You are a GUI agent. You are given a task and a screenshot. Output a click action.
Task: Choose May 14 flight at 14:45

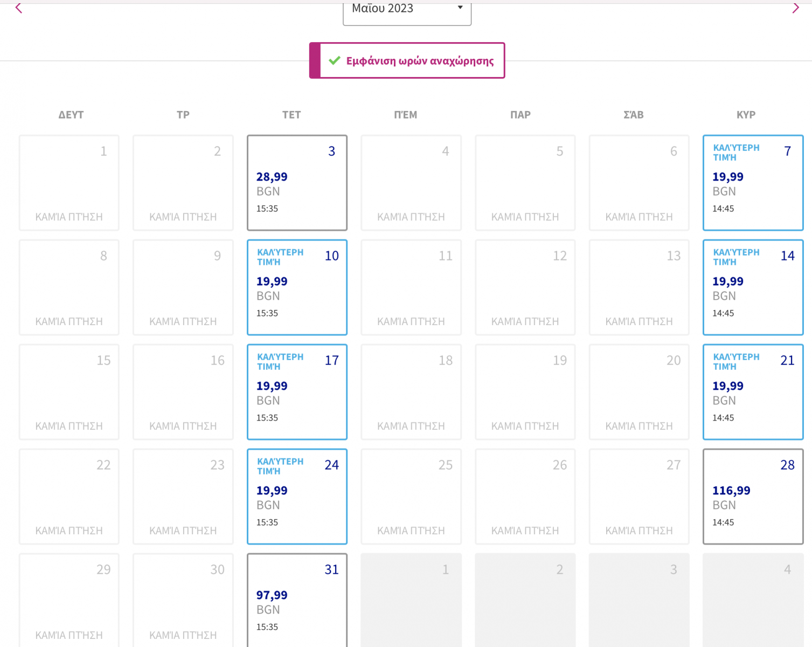[753, 287]
